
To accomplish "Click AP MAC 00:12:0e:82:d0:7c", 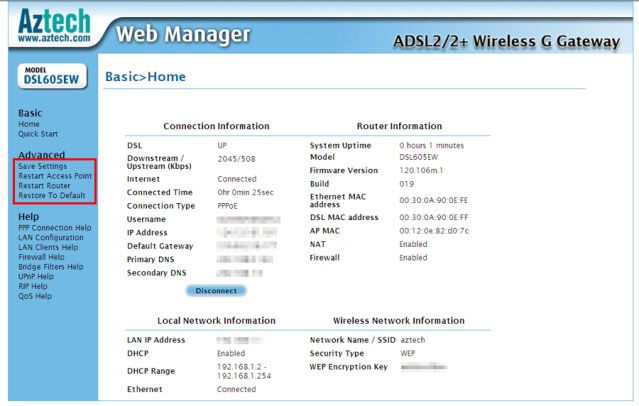I will 434,231.
